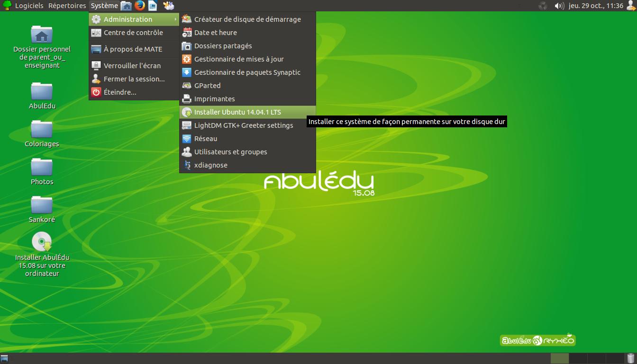Click the Créateur de disque de démarrage icon
This screenshot has height=364, width=637.
187,19
